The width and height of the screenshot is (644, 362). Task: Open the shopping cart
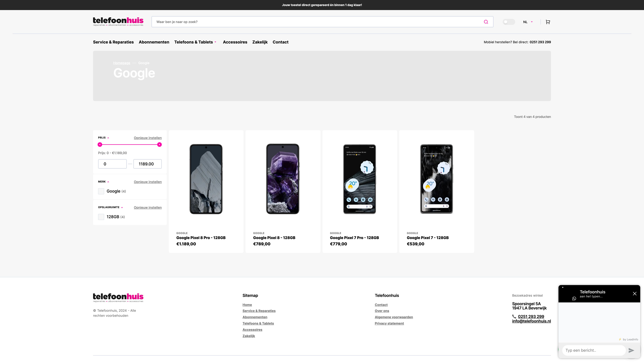548,22
